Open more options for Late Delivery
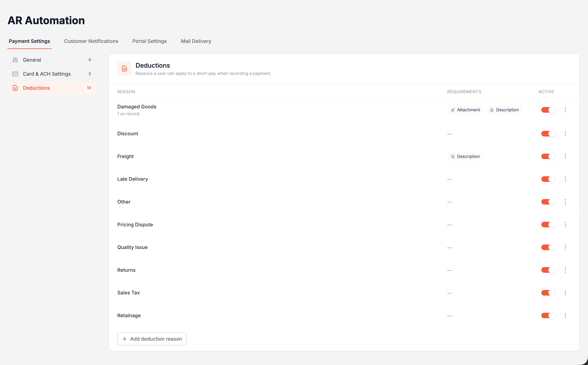 click(565, 179)
